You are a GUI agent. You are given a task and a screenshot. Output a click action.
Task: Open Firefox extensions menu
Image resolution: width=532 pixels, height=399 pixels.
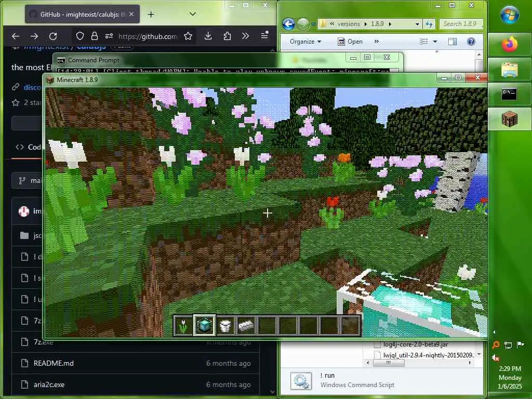(228, 36)
